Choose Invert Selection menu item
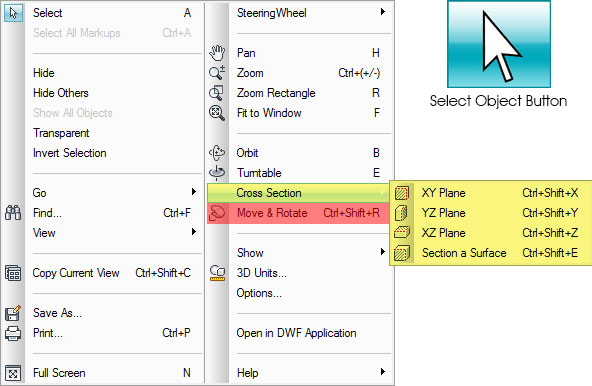 click(x=69, y=153)
